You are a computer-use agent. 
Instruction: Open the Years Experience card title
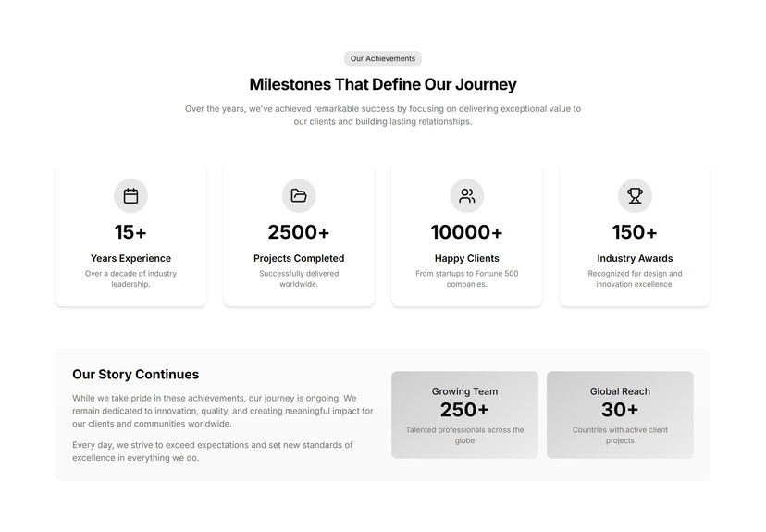130,258
